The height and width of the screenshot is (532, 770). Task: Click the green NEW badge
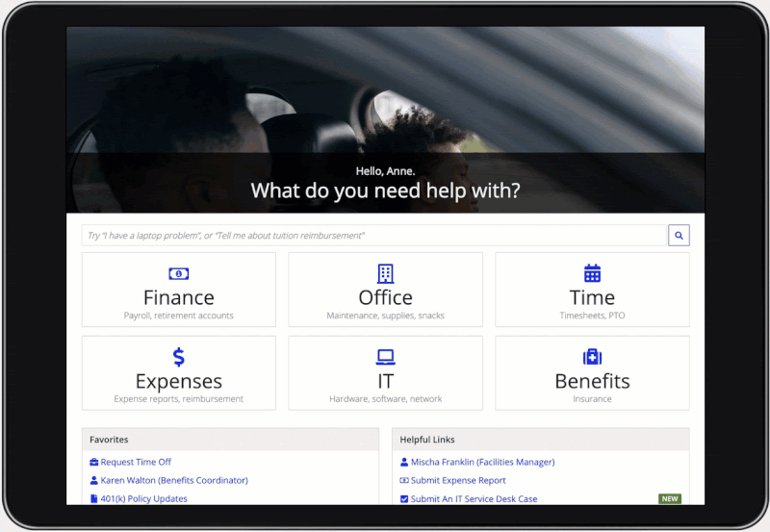click(x=670, y=498)
